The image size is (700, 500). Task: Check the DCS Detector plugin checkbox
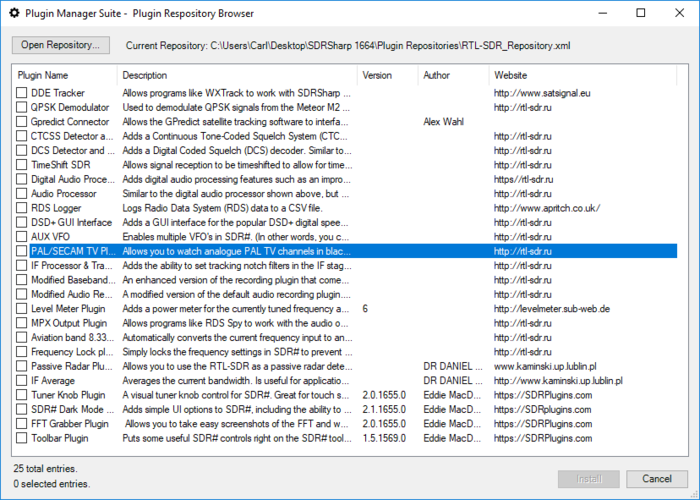click(x=21, y=150)
